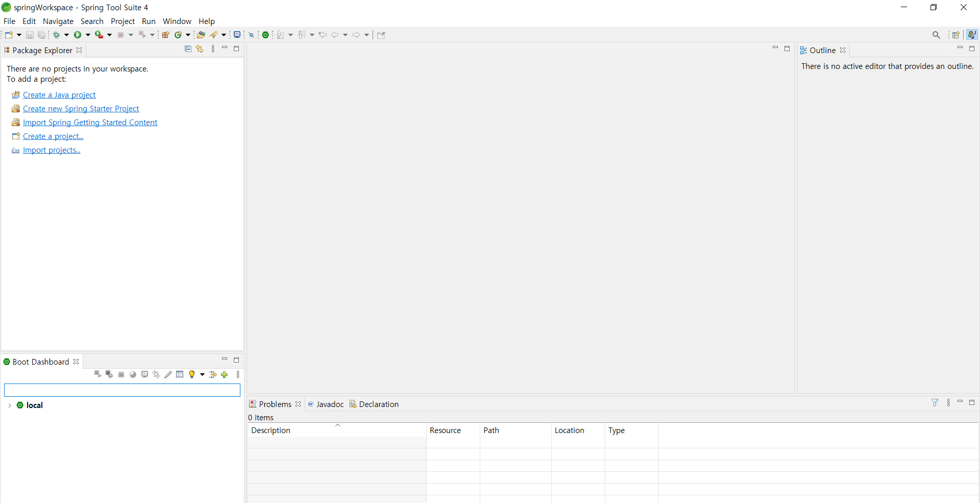
Task: Open the Navigate menu
Action: pyautogui.click(x=58, y=21)
